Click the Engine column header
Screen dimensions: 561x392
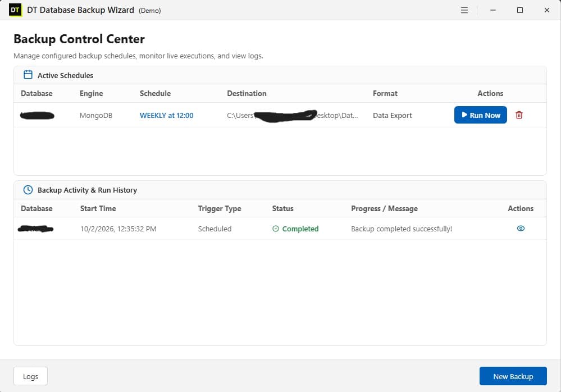pyautogui.click(x=91, y=93)
